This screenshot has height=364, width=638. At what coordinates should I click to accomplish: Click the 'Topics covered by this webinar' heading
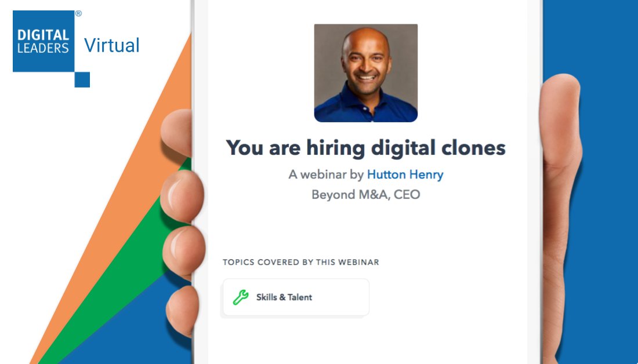[300, 263]
